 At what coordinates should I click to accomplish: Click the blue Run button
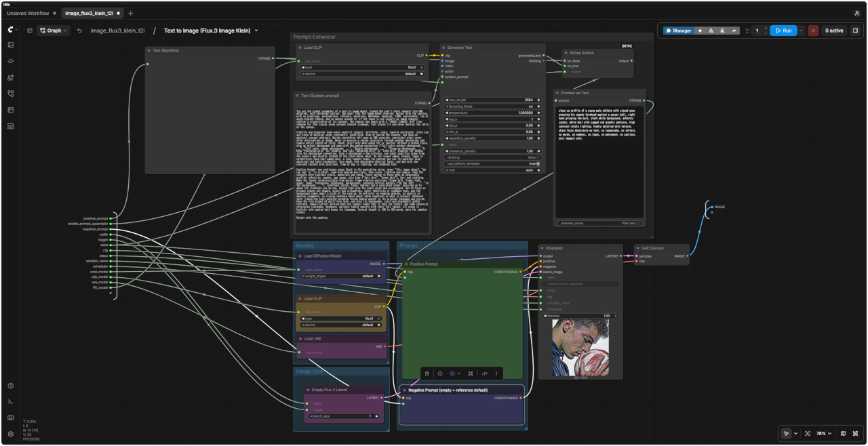pos(783,31)
